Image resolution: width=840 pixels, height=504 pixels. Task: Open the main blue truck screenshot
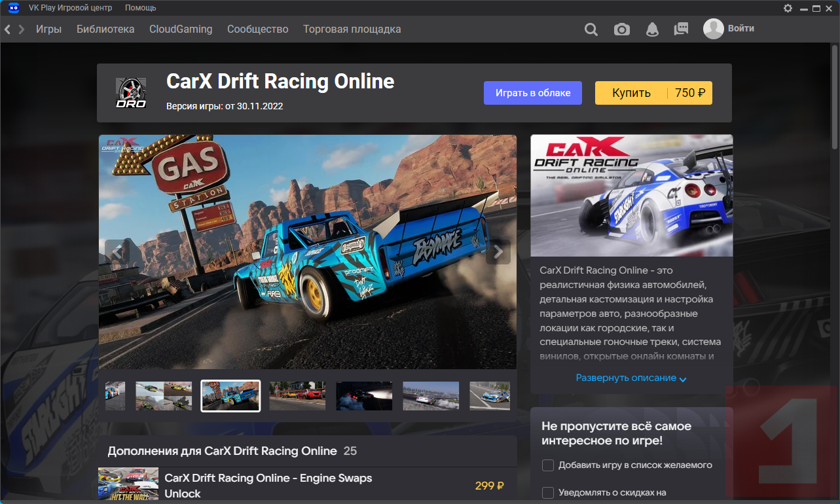pyautogui.click(x=308, y=252)
